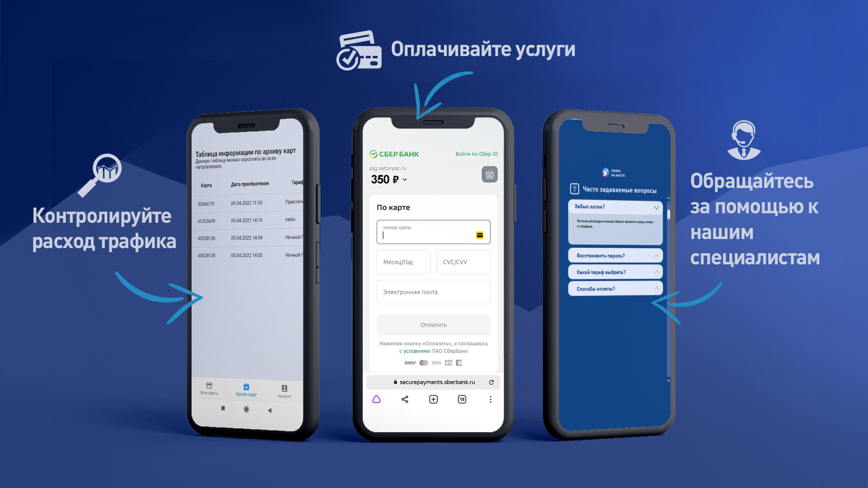Click the cart/basket icon
Image resolution: width=868 pixels, height=488 pixels.
(490, 174)
